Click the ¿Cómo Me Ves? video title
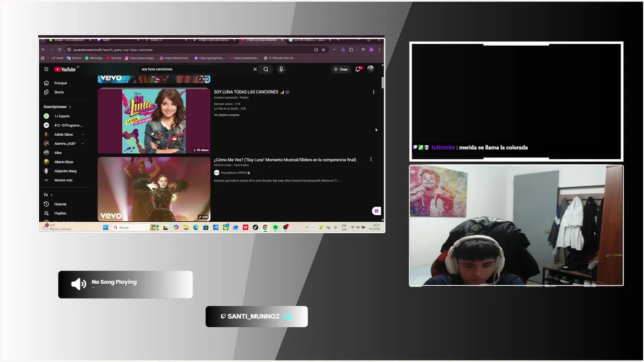 [285, 160]
